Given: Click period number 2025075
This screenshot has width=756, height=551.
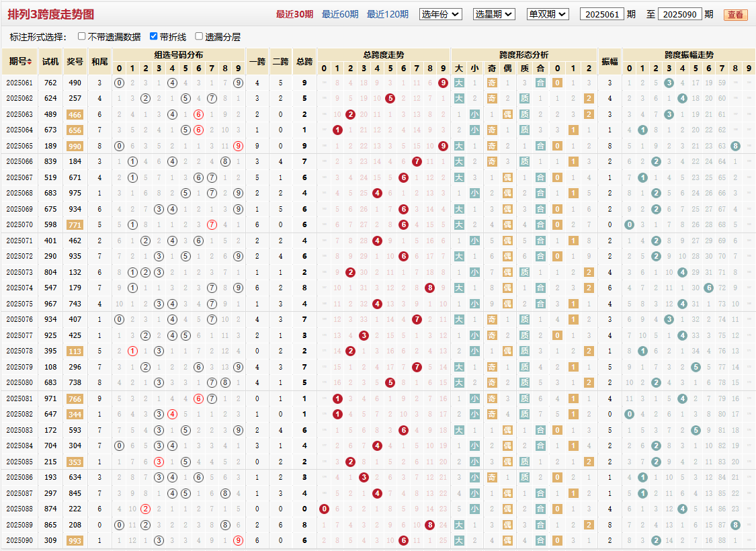Looking at the screenshot, I should tap(19, 304).
